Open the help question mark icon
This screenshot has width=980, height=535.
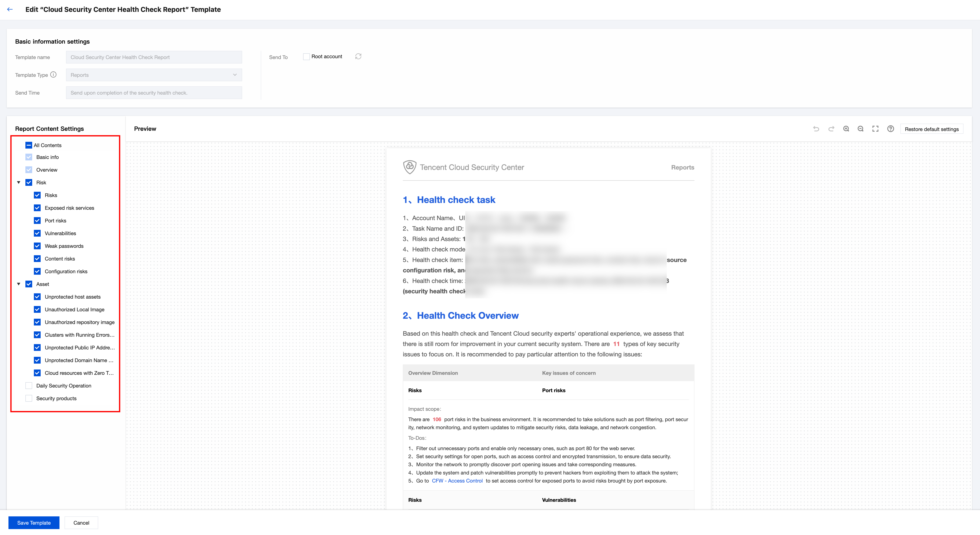[891, 129]
